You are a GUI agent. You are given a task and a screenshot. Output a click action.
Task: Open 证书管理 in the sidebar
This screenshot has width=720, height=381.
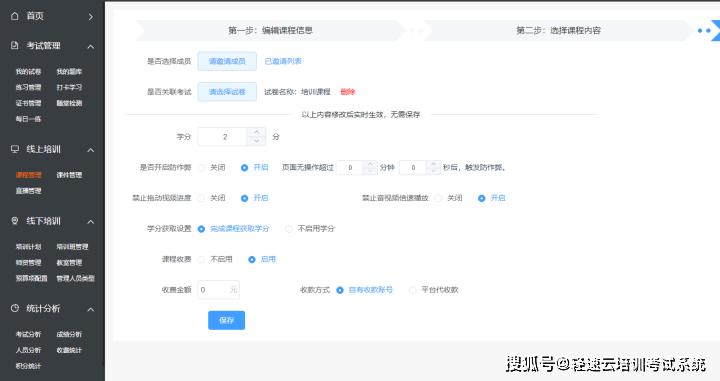point(28,103)
